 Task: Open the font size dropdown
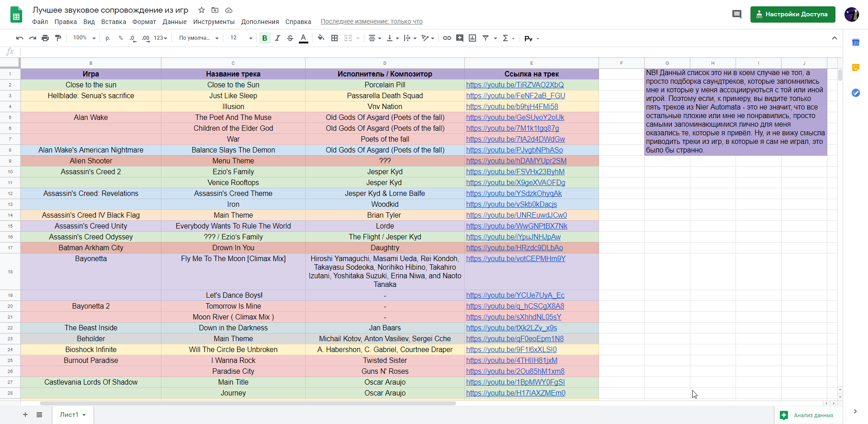coord(241,38)
